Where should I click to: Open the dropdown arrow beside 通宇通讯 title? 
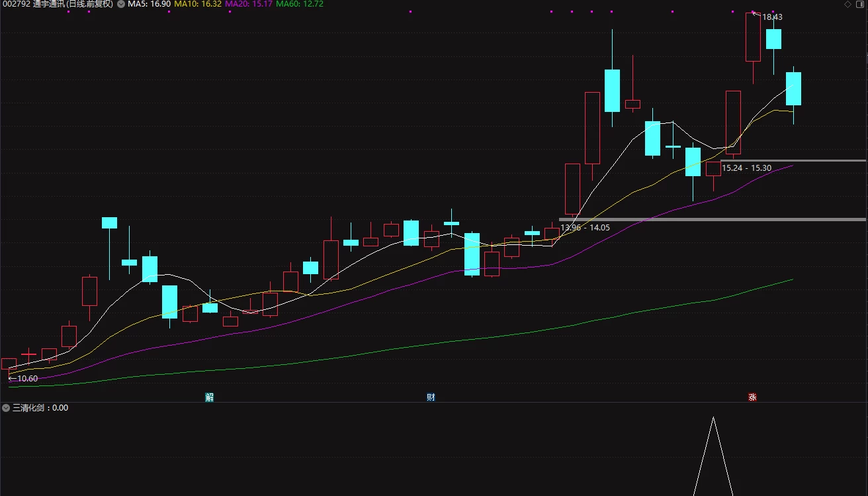(120, 4)
